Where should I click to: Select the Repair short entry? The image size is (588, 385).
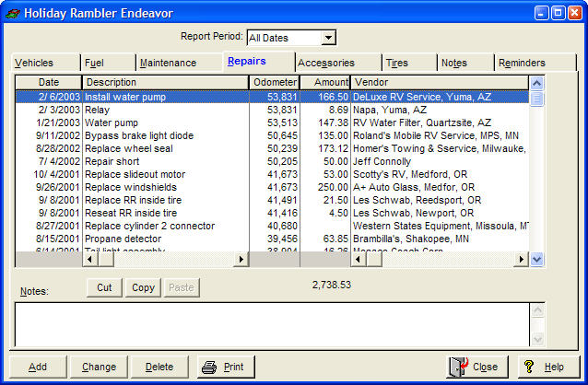[x=272, y=161]
